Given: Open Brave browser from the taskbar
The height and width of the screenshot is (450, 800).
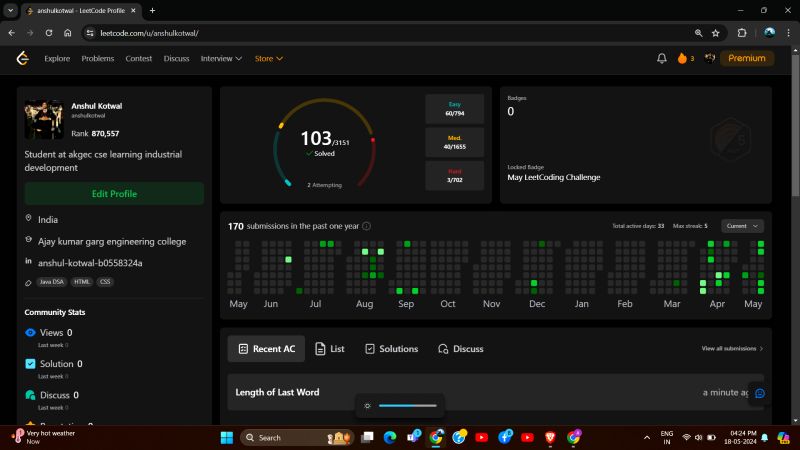Looking at the screenshot, I should tap(550, 437).
